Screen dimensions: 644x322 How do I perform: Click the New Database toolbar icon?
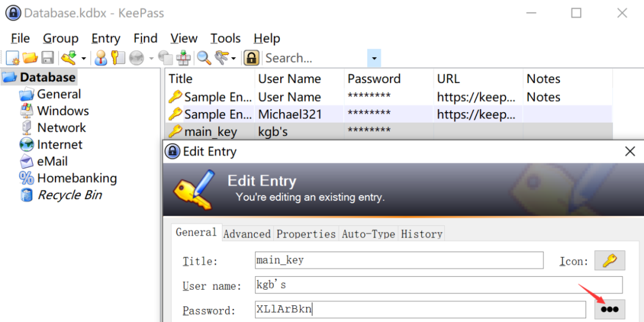pyautogui.click(x=13, y=58)
